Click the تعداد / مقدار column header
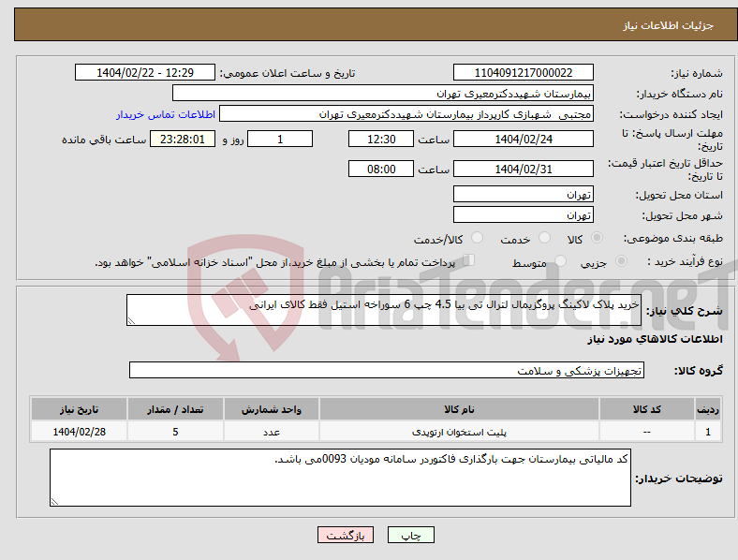The width and height of the screenshot is (738, 560). pyautogui.click(x=175, y=409)
